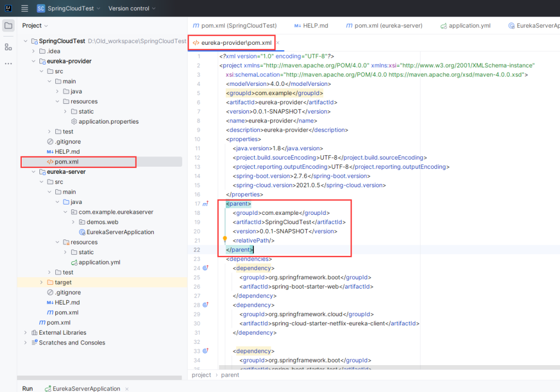Click the Project tool window folder icon

tap(8, 26)
